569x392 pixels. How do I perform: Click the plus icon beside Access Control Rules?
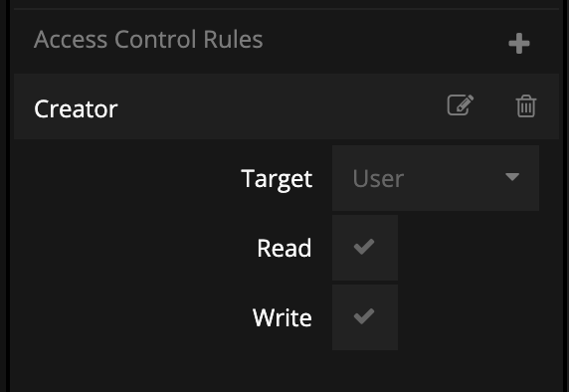tap(519, 43)
